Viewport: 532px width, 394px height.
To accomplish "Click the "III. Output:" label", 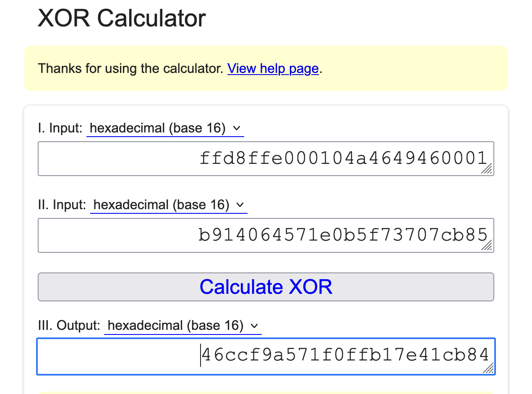I will click(x=69, y=326).
